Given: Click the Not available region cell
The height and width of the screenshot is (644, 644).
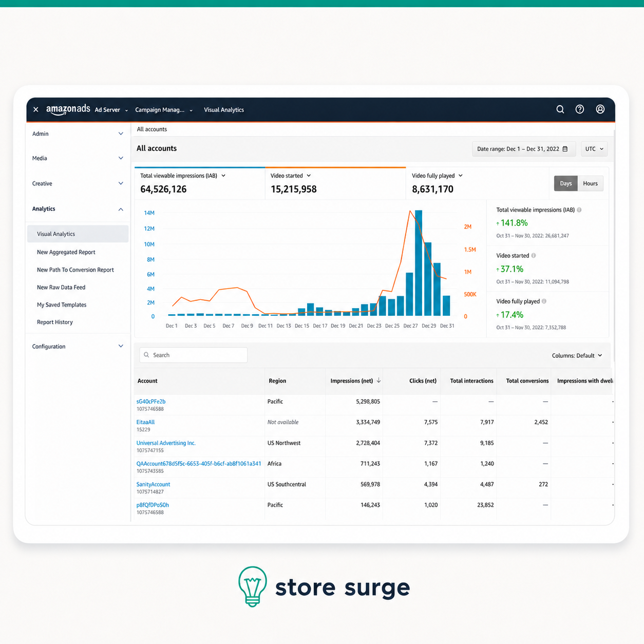Looking at the screenshot, I should 283,422.
